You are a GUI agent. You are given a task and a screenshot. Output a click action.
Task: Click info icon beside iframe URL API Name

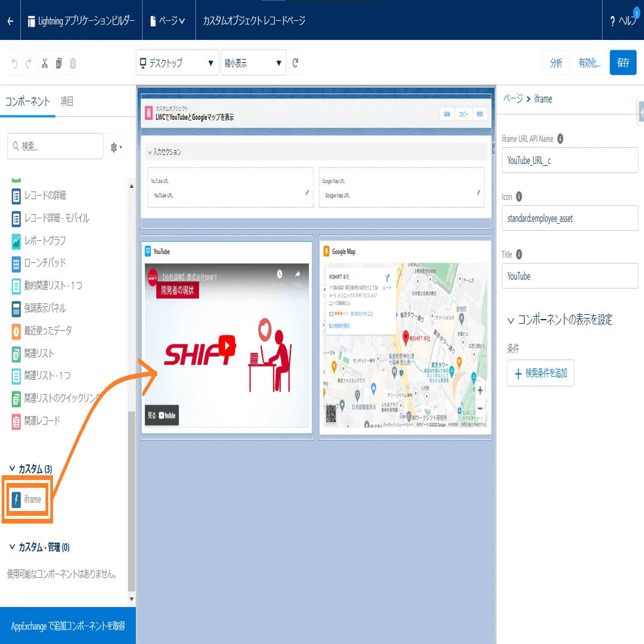(560, 139)
